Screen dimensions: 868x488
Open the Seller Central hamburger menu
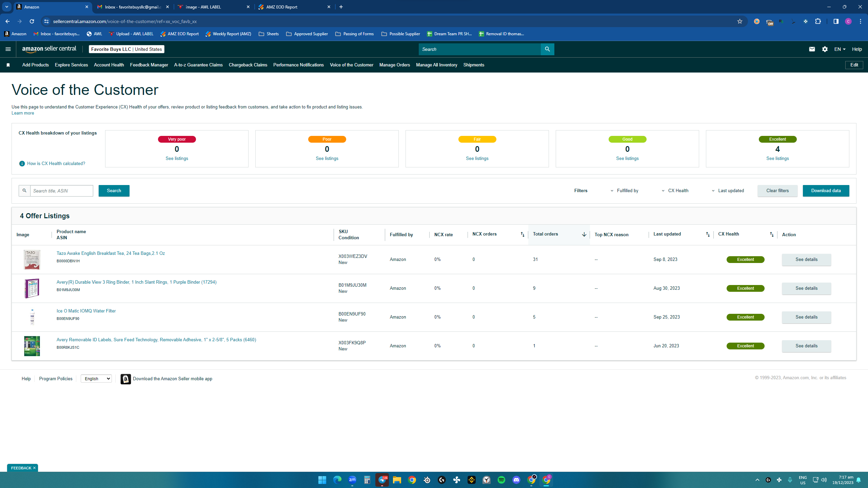tap(8, 49)
